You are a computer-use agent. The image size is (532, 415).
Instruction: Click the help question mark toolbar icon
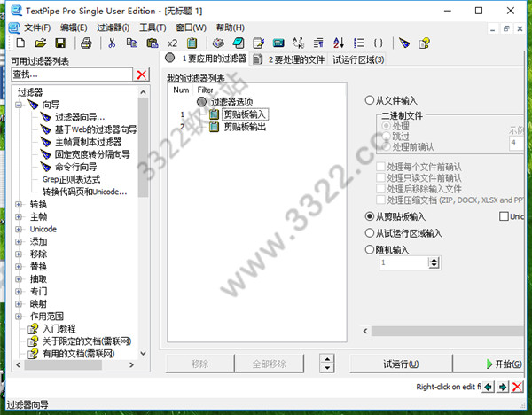tap(424, 43)
